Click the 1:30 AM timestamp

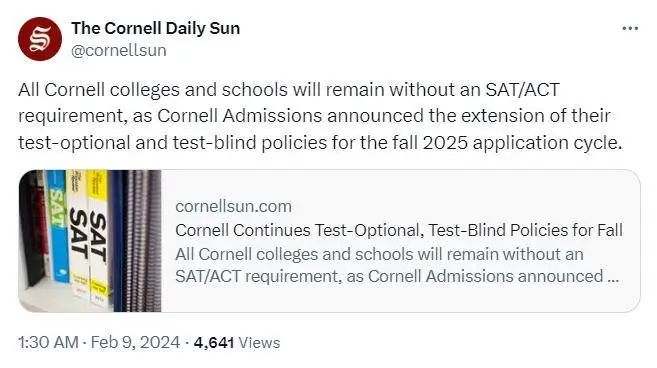[x=48, y=342]
